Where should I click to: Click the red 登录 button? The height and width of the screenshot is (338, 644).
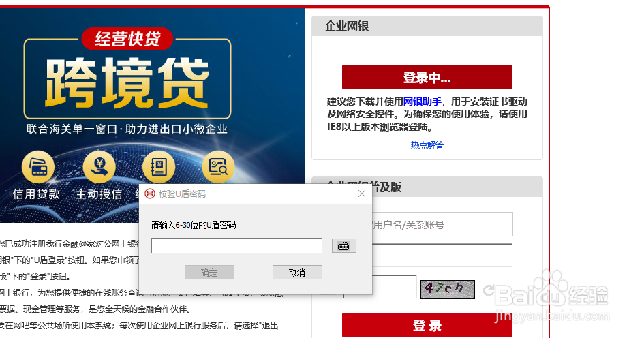pyautogui.click(x=427, y=325)
